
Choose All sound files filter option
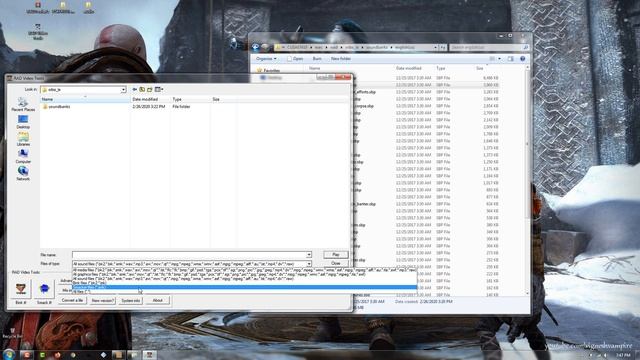(x=244, y=279)
